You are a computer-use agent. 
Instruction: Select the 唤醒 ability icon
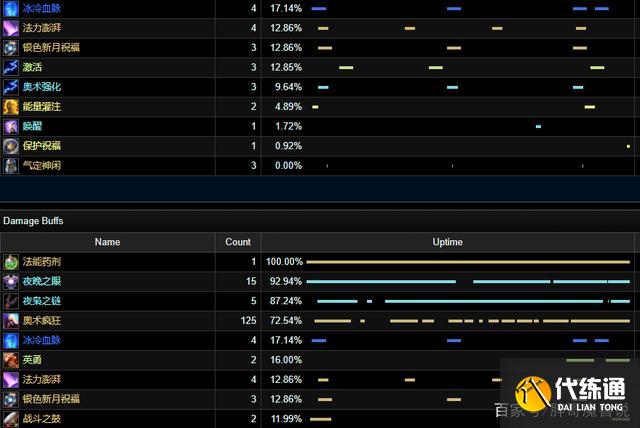tap(11, 126)
